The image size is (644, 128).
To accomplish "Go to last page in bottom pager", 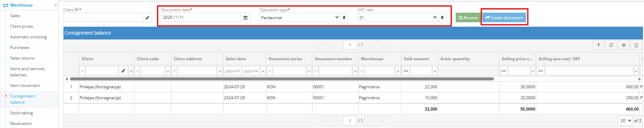I will point(382,121).
